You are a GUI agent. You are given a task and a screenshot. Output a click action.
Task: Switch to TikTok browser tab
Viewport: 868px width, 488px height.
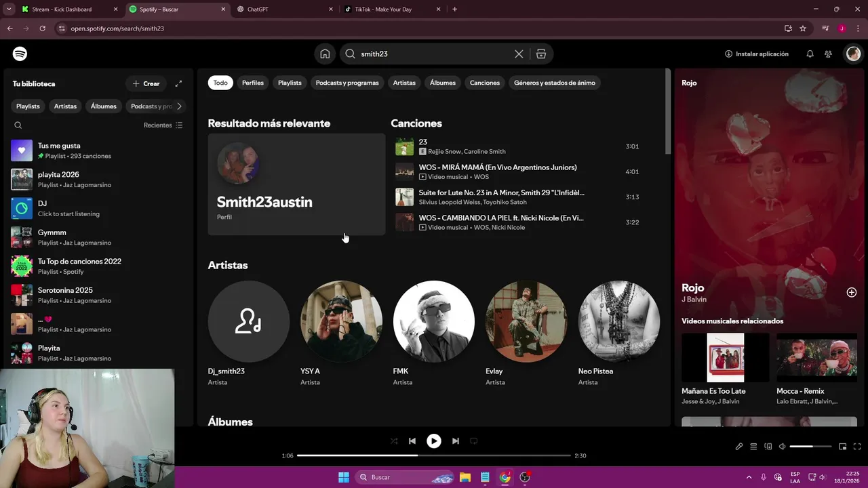[392, 9]
